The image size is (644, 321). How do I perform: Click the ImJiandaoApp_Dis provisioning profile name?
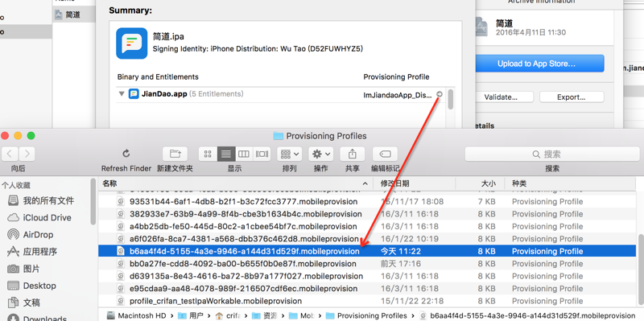[x=398, y=95]
